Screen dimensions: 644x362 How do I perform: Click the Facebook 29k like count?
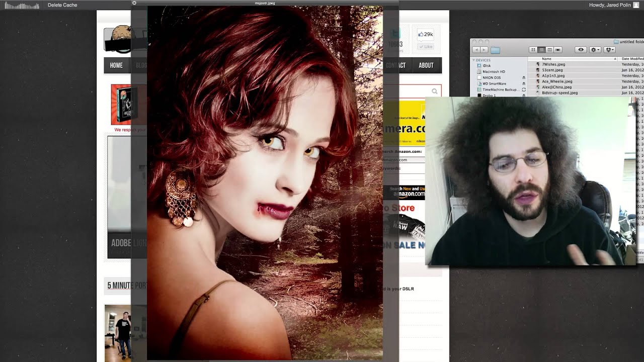426,34
